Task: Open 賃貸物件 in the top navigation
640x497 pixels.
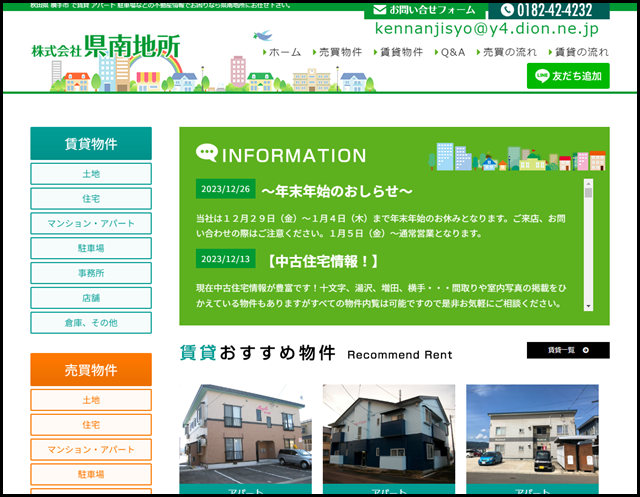Action: [x=398, y=52]
